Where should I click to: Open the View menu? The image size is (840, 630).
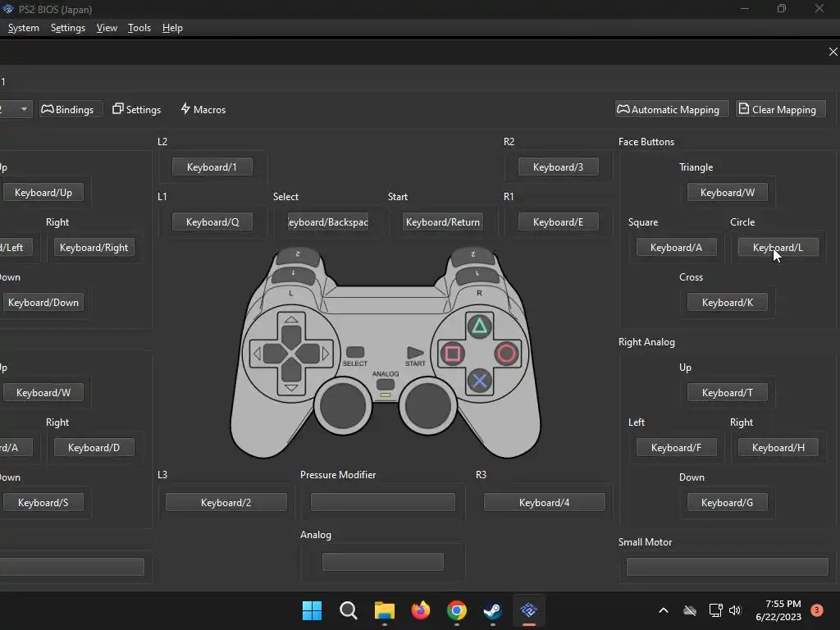point(107,28)
